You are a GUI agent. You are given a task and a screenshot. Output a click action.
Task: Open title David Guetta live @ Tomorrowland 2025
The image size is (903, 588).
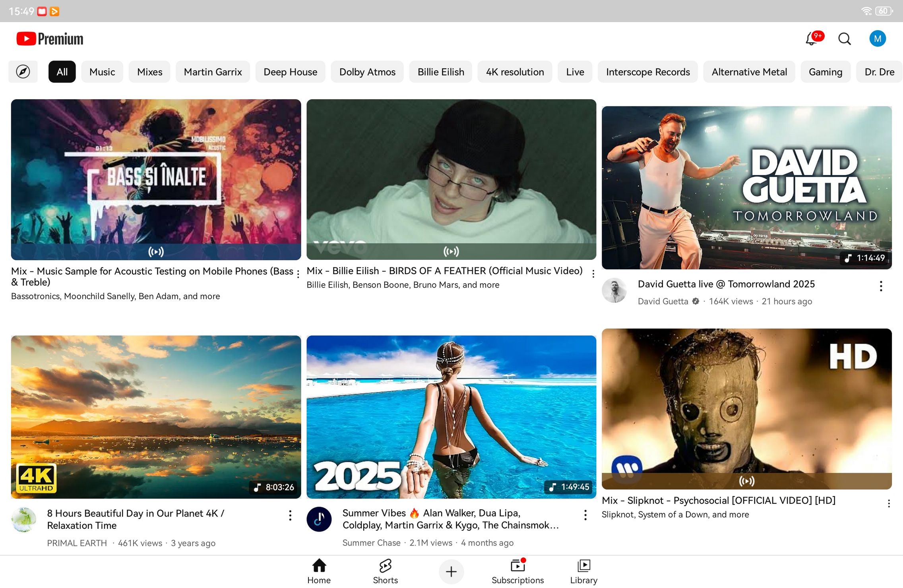point(726,284)
